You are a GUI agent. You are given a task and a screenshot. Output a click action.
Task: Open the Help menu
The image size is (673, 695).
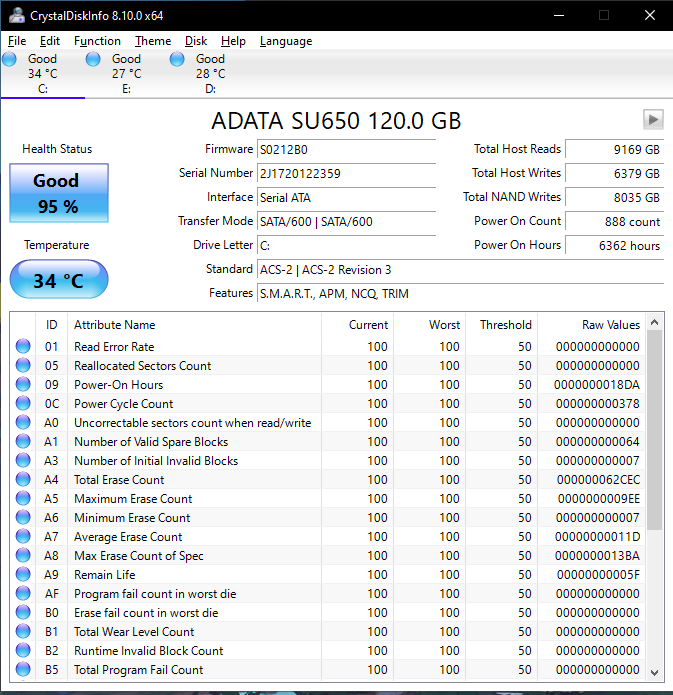pyautogui.click(x=233, y=41)
